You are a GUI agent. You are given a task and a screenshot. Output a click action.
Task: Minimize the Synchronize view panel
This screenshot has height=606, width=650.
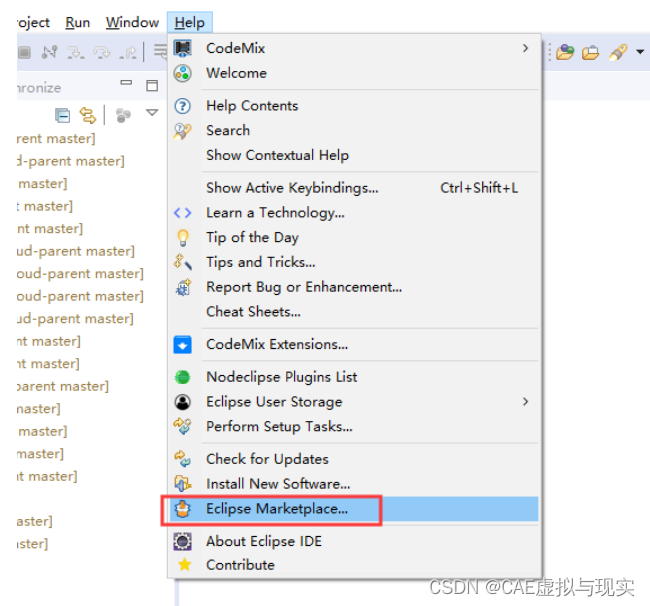coord(126,83)
